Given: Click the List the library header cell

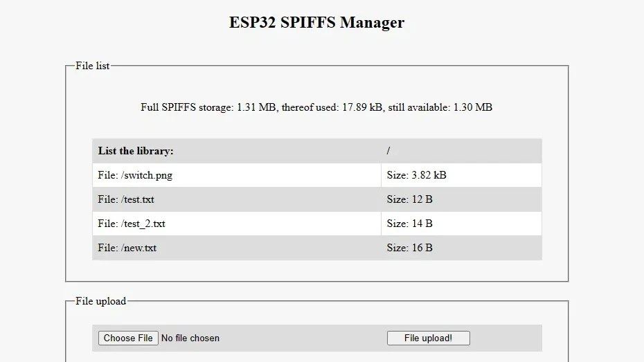Looking at the screenshot, I should [136, 151].
